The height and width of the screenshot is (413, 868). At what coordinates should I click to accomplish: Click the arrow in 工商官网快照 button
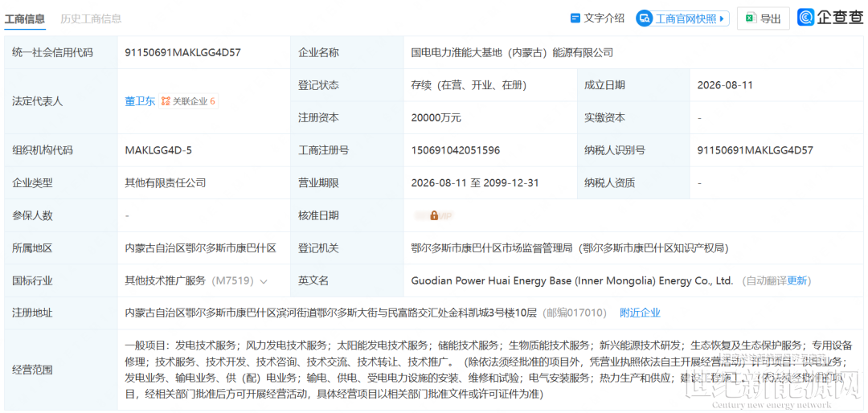[721, 18]
